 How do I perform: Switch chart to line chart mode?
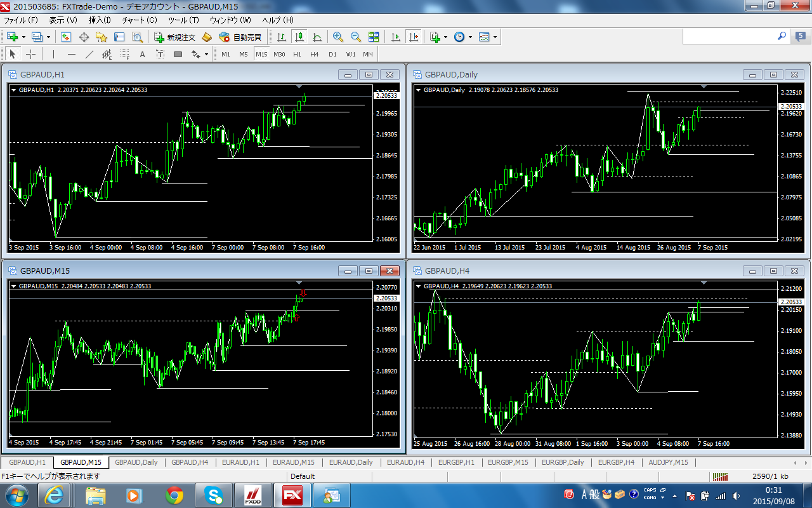(x=317, y=37)
